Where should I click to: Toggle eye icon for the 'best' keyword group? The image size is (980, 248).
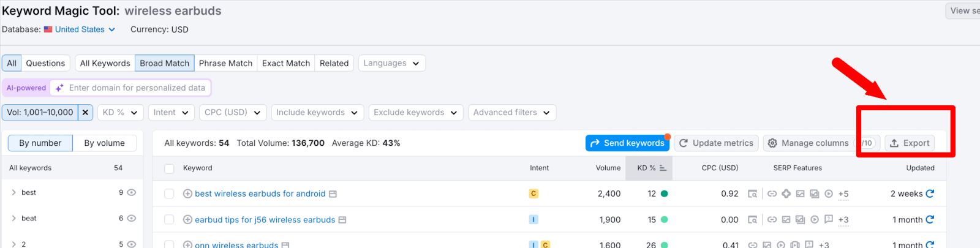point(131,192)
